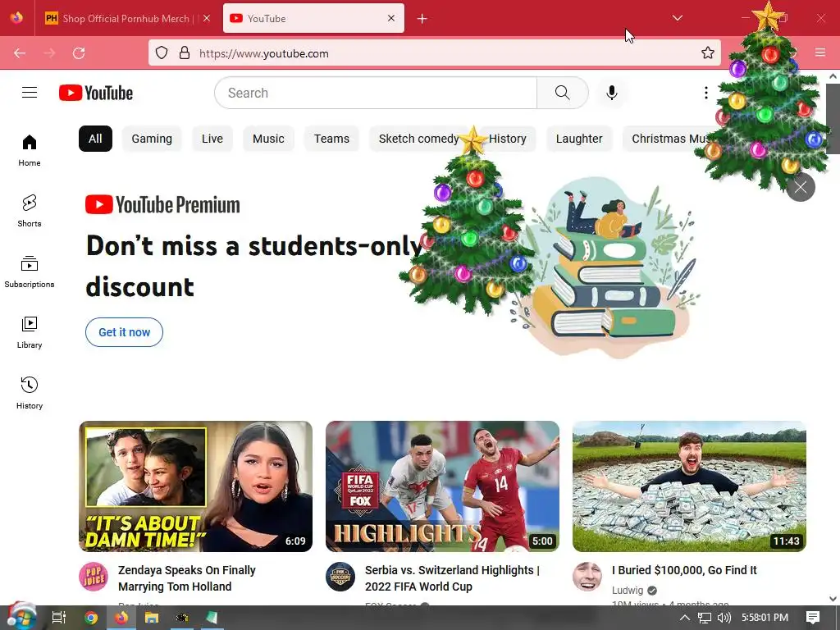Viewport: 840px width, 630px height.
Task: Expand the list all tabs dropdown
Action: [677, 18]
